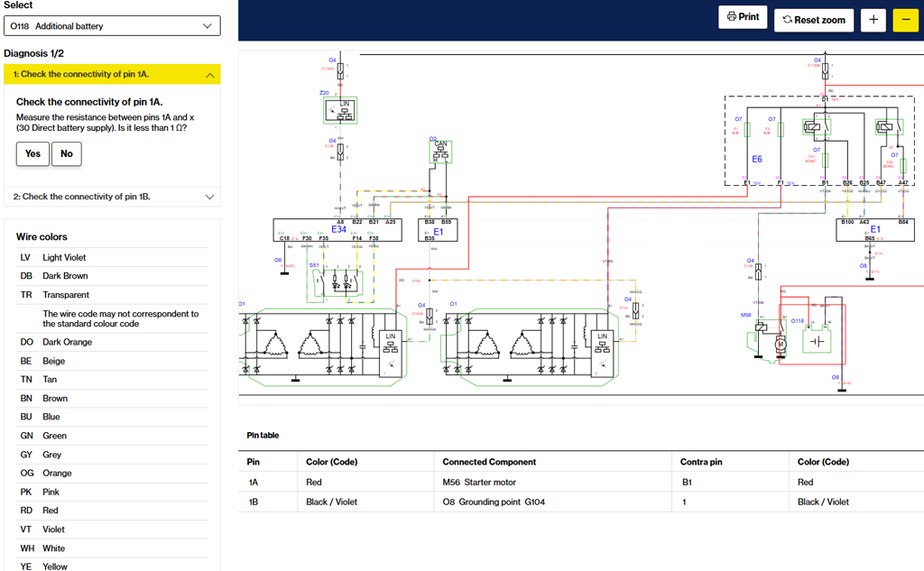Click the Z20 LIN module symbol
Screen dimensions: 924x571
click(x=341, y=111)
